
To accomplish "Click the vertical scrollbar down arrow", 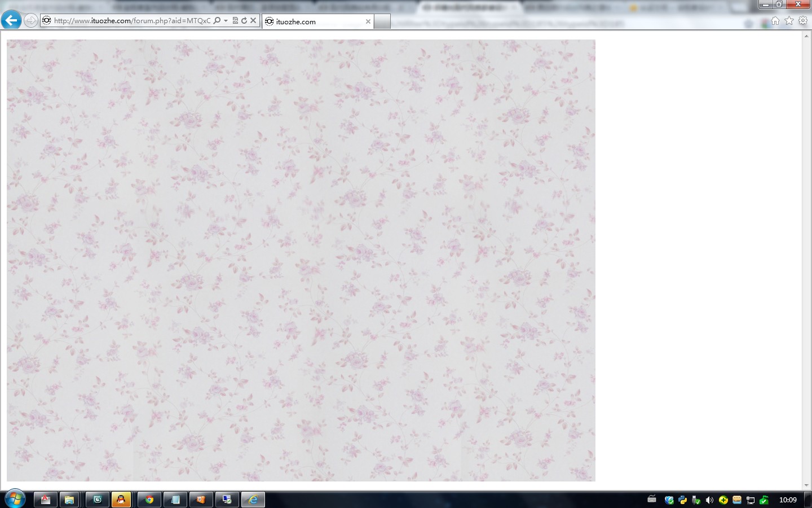I will coord(807,485).
